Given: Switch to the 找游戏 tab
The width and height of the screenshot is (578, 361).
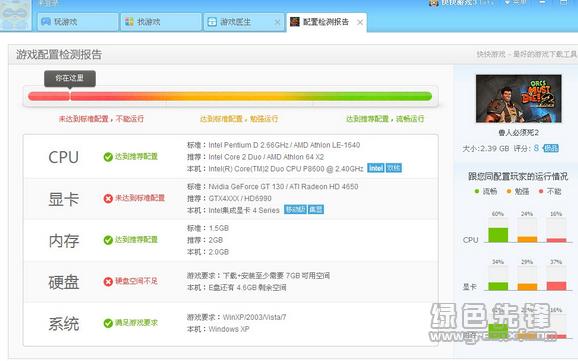Looking at the screenshot, I should click(161, 22).
